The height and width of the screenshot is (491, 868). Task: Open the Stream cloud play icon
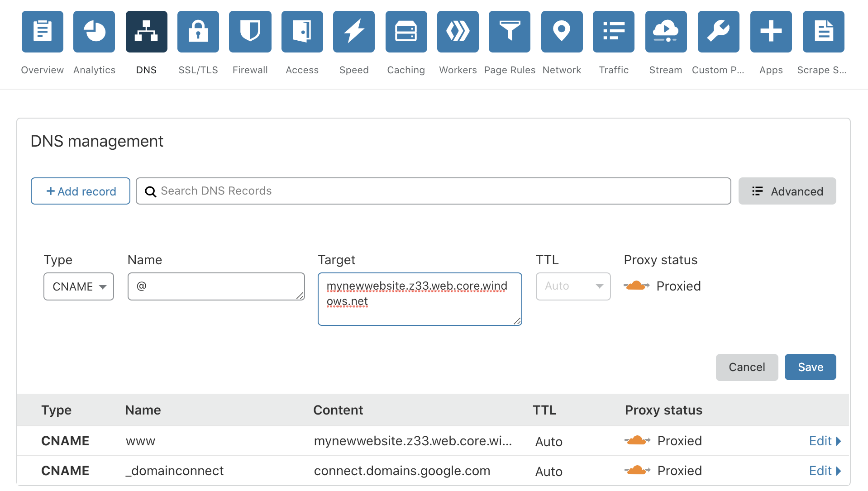(666, 32)
